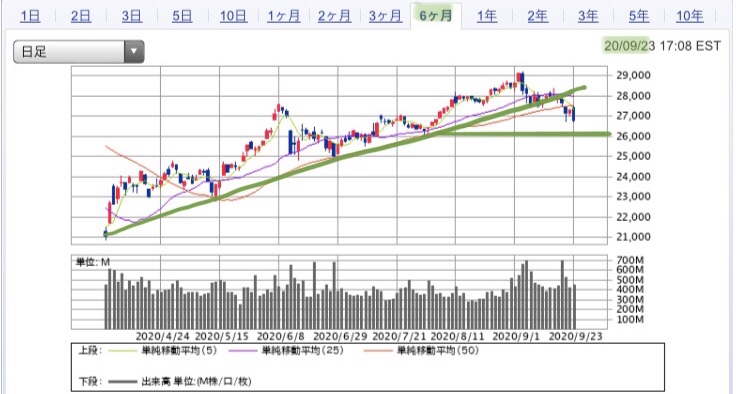View the 3年 chart range

point(588,16)
